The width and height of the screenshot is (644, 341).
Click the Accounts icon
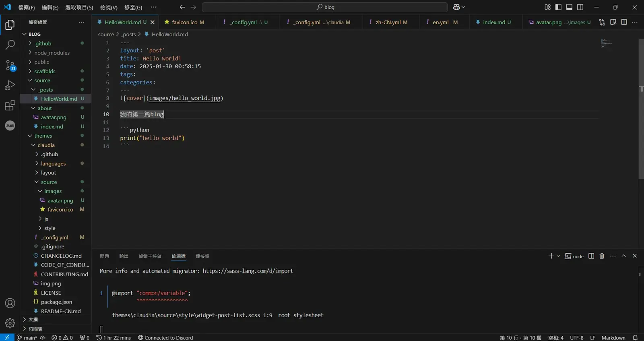10,303
